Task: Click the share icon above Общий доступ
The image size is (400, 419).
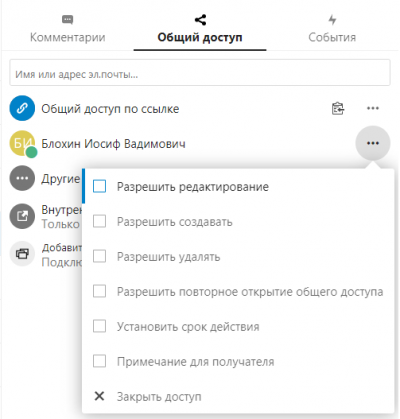Action: [x=200, y=20]
